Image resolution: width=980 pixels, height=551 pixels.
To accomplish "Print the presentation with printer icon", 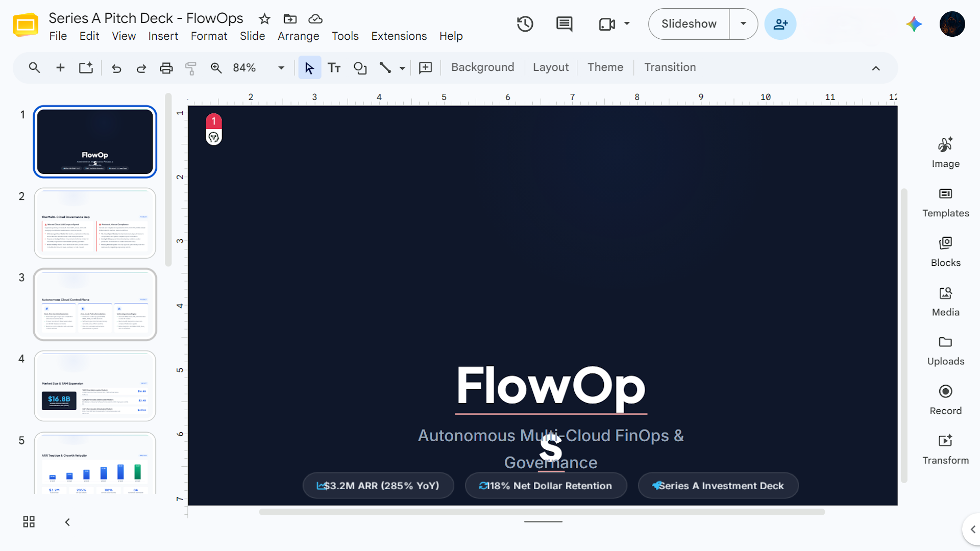I will click(x=166, y=68).
